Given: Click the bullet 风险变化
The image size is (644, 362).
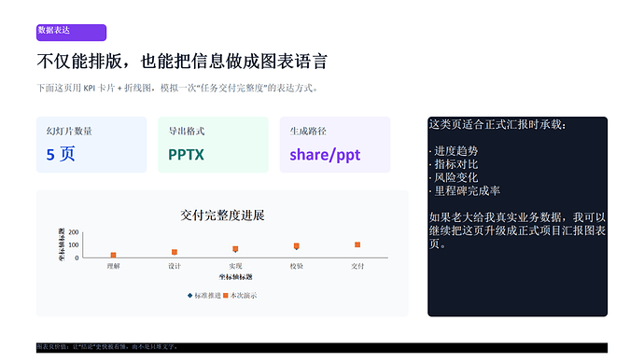Looking at the screenshot, I should point(454,177).
